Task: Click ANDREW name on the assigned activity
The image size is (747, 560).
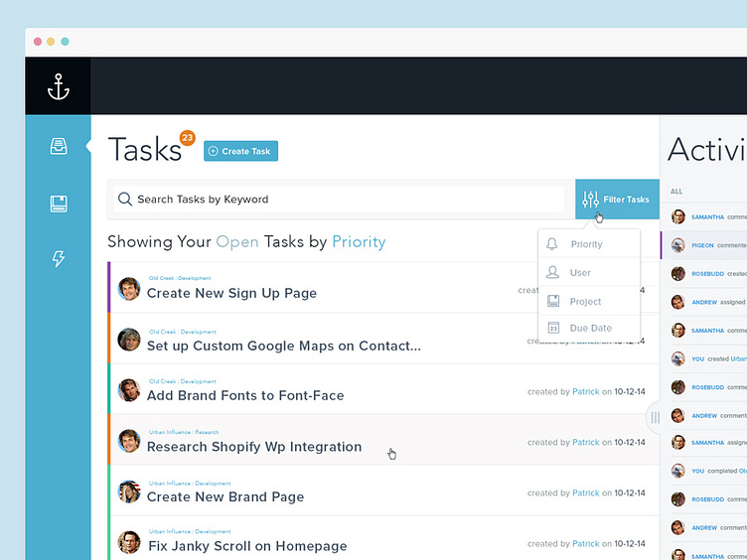Action: click(x=704, y=302)
